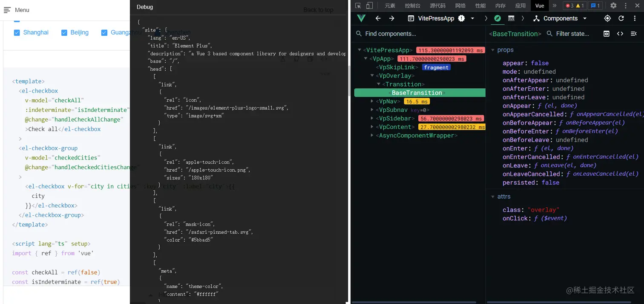Switch to the 网络 tab

tap(460, 6)
